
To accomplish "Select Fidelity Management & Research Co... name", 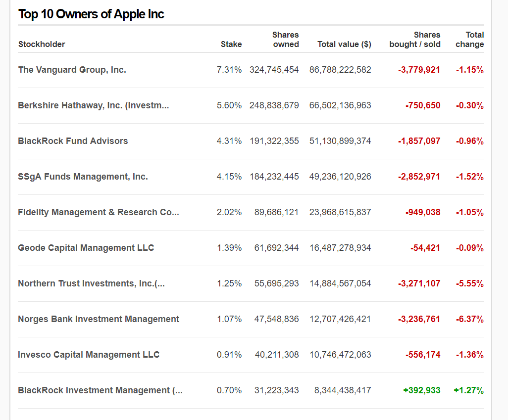I will [99, 212].
